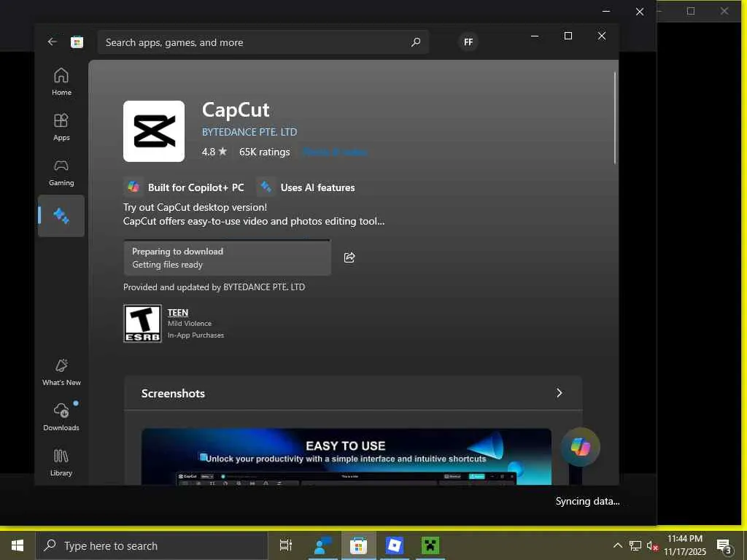This screenshot has height=560, width=747.
Task: Click Built for Copilot+ PC label
Action: 196,187
